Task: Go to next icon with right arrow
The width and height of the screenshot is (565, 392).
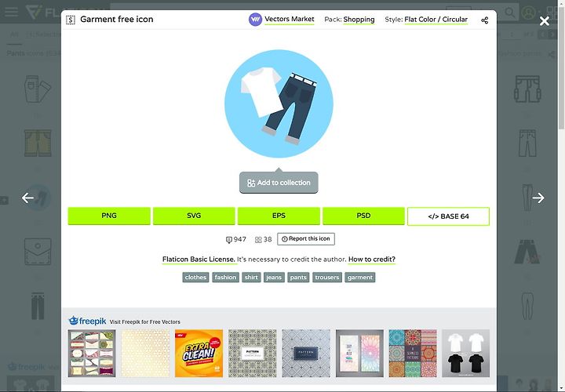Action: (x=538, y=198)
